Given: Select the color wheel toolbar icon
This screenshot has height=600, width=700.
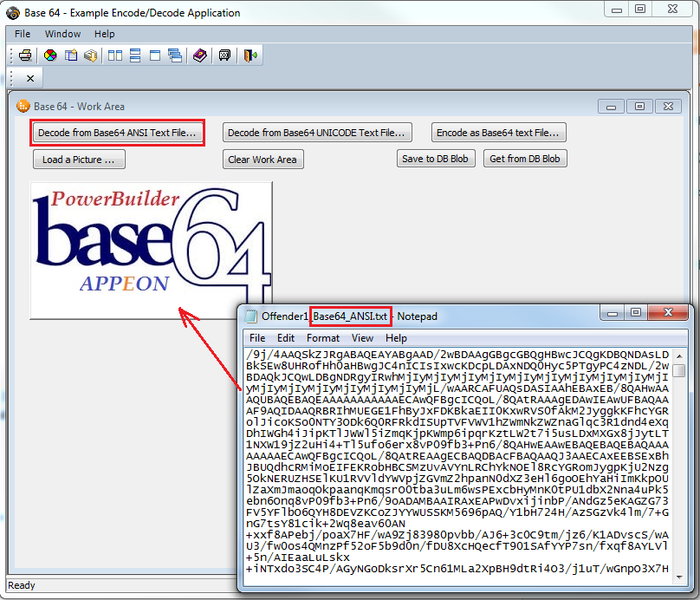Looking at the screenshot, I should click(49, 55).
